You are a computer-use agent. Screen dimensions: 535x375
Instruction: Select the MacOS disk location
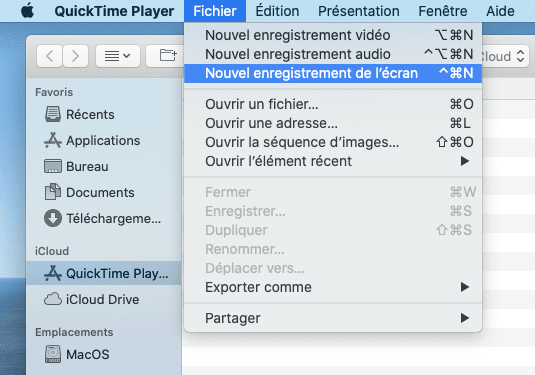click(x=104, y=355)
